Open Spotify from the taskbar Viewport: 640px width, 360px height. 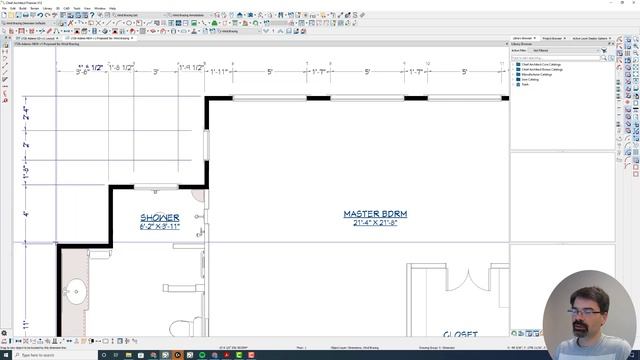click(202, 355)
